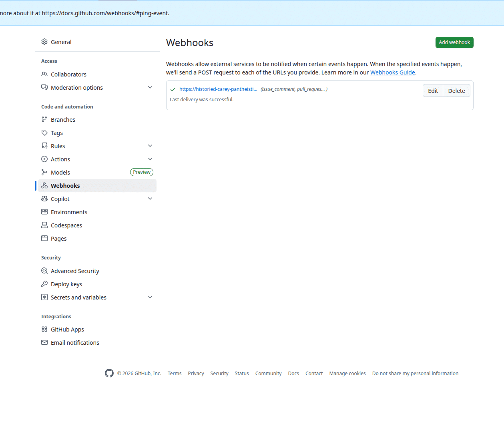Click the Copilot icon in sidebar
The height and width of the screenshot is (422, 504).
coord(44,199)
